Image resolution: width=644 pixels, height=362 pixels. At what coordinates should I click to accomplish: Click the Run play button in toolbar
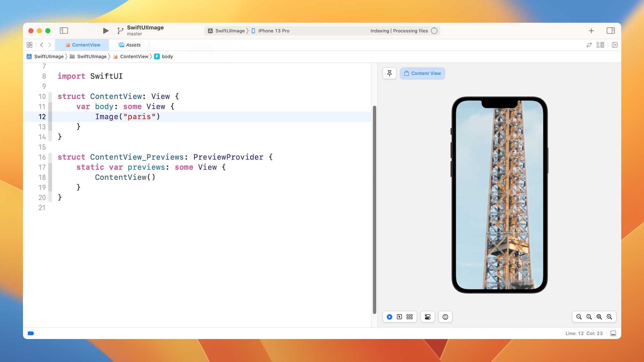[x=106, y=31]
